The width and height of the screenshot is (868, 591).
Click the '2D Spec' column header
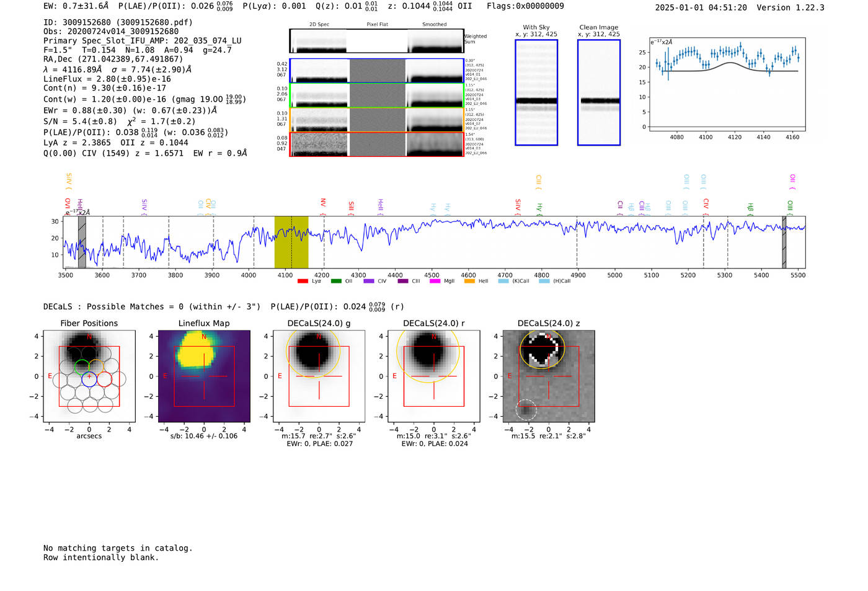point(319,25)
